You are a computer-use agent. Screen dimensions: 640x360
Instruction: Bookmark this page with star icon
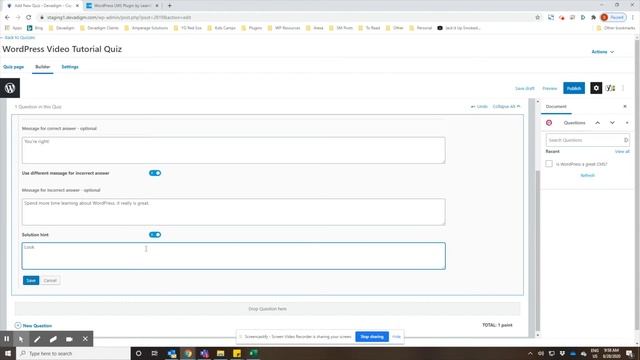coord(538,18)
